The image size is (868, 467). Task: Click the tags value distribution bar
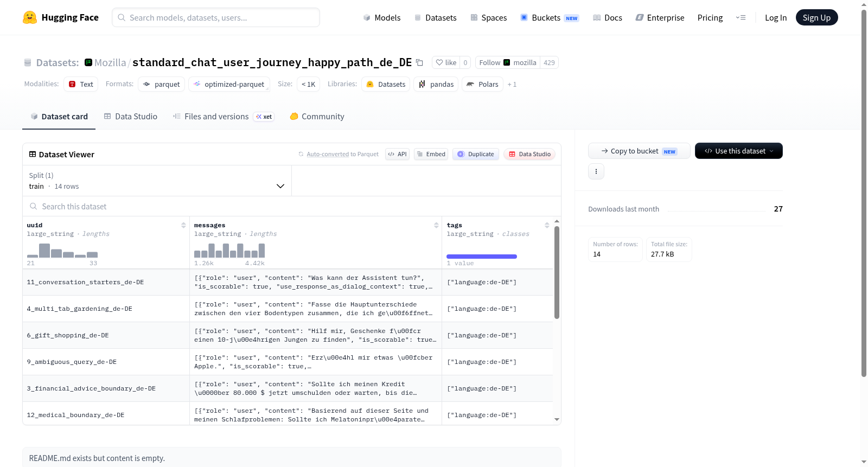tap(482, 257)
